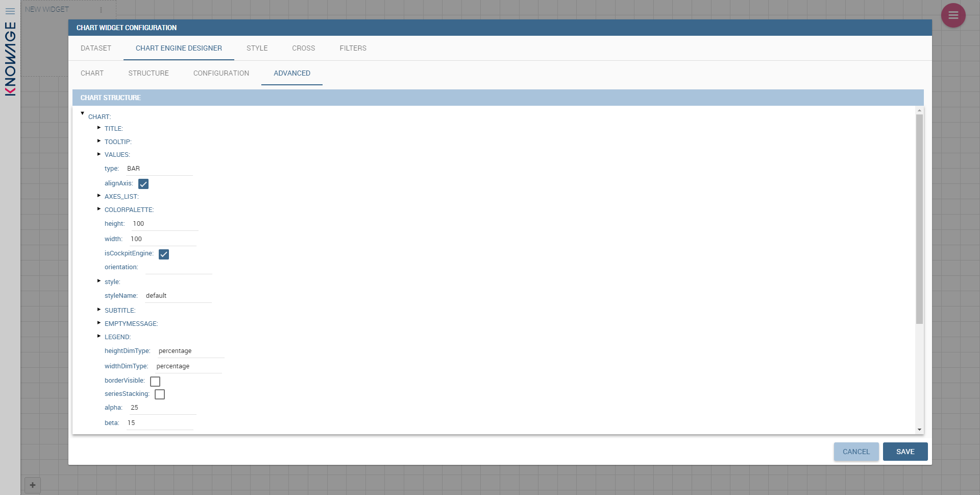Uncheck the isCockpitEngine checkbox
This screenshot has width=980, height=495.
coord(164,254)
